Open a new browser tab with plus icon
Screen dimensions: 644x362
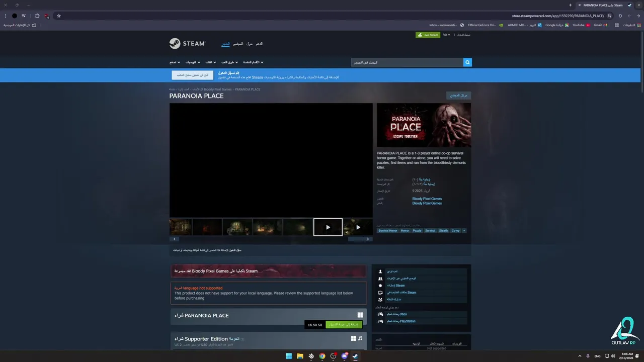click(x=570, y=5)
